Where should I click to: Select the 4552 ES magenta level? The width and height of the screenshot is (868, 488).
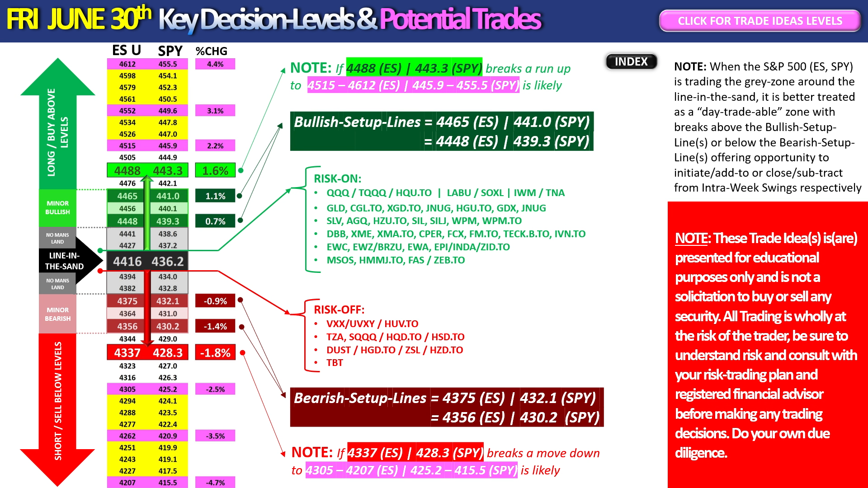pyautogui.click(x=127, y=111)
